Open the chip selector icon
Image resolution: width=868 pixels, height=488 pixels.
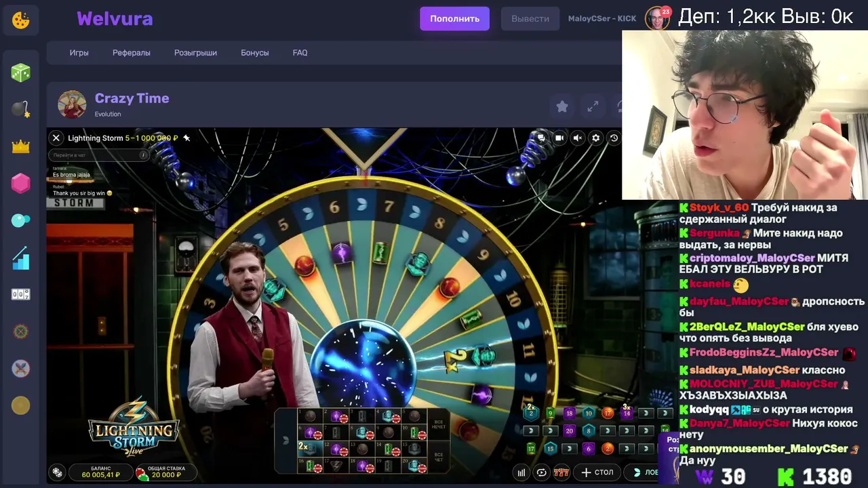[58, 472]
